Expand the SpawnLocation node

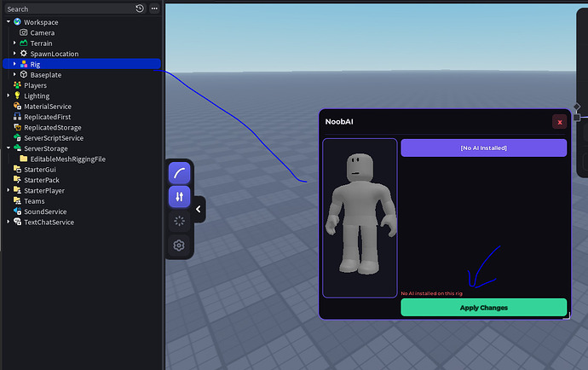(14, 54)
